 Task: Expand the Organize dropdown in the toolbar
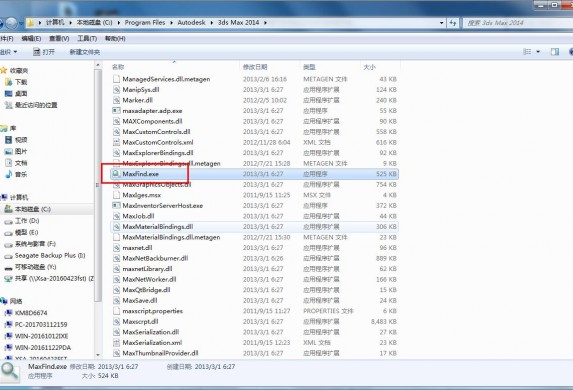point(8,52)
